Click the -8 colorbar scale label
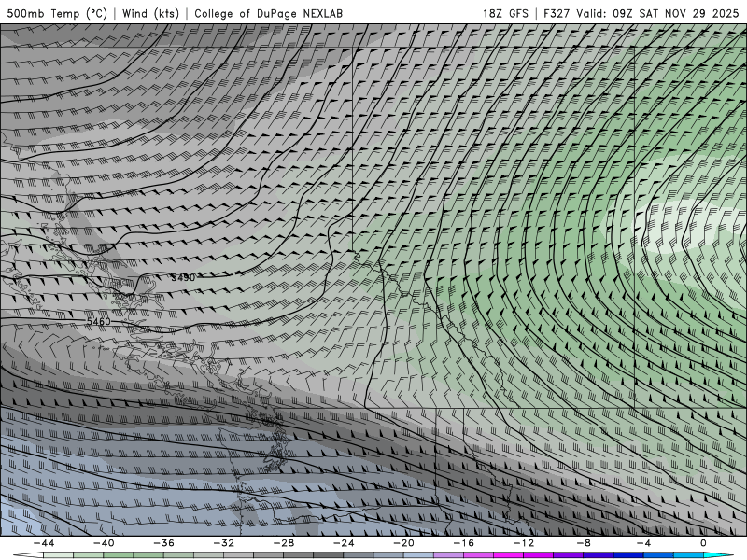 (x=585, y=543)
